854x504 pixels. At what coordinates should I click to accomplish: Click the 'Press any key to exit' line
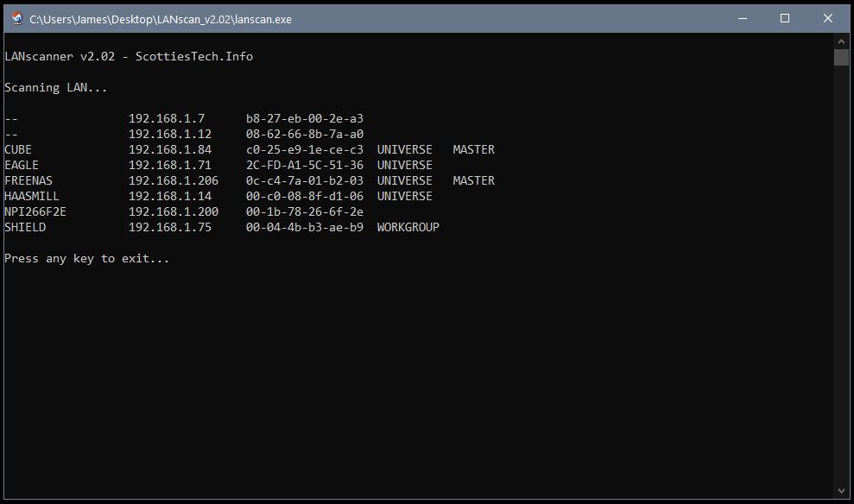pos(86,259)
